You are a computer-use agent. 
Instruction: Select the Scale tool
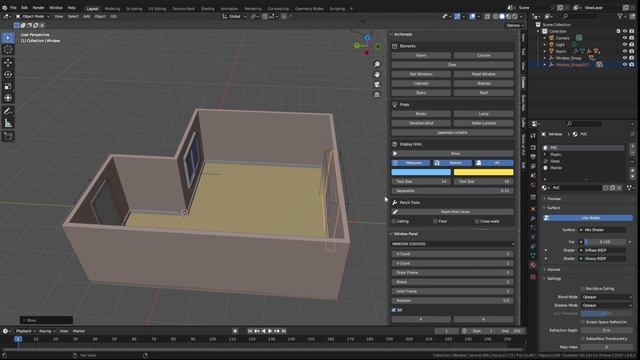[x=8, y=86]
